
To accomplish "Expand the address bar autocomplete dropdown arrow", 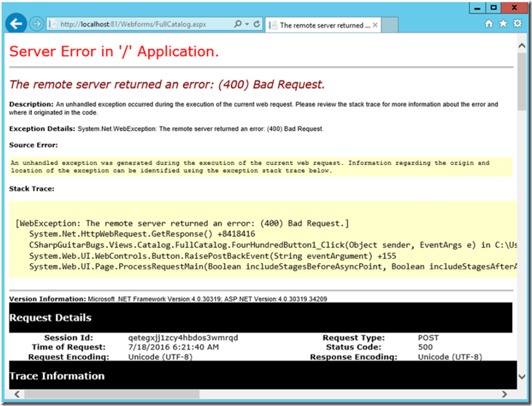I will (246, 24).
